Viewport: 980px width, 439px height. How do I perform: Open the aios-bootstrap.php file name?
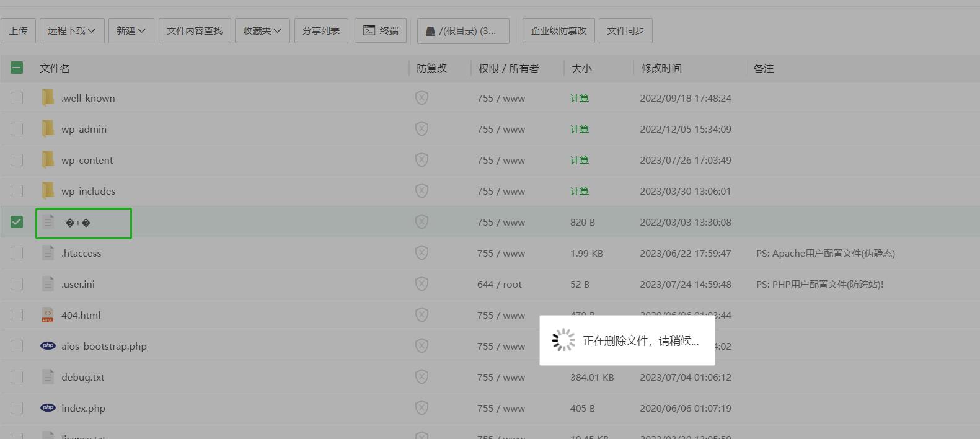pos(104,346)
